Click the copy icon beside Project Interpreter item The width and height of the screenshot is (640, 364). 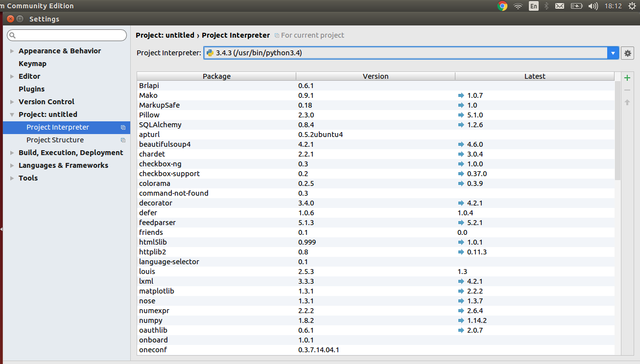click(x=123, y=127)
